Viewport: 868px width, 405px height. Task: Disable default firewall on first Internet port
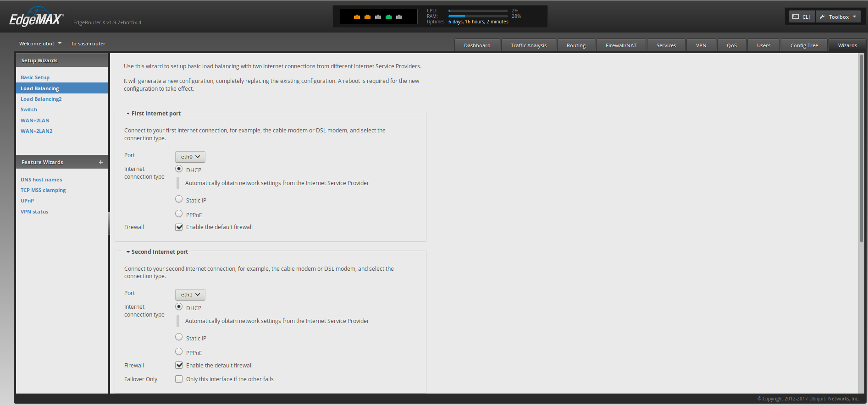tap(179, 227)
